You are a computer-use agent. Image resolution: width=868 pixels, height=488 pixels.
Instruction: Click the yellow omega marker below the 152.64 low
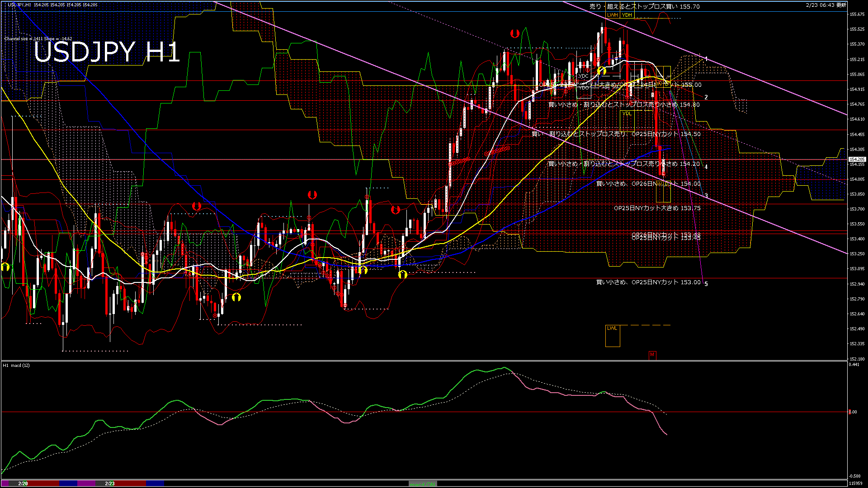click(x=236, y=296)
